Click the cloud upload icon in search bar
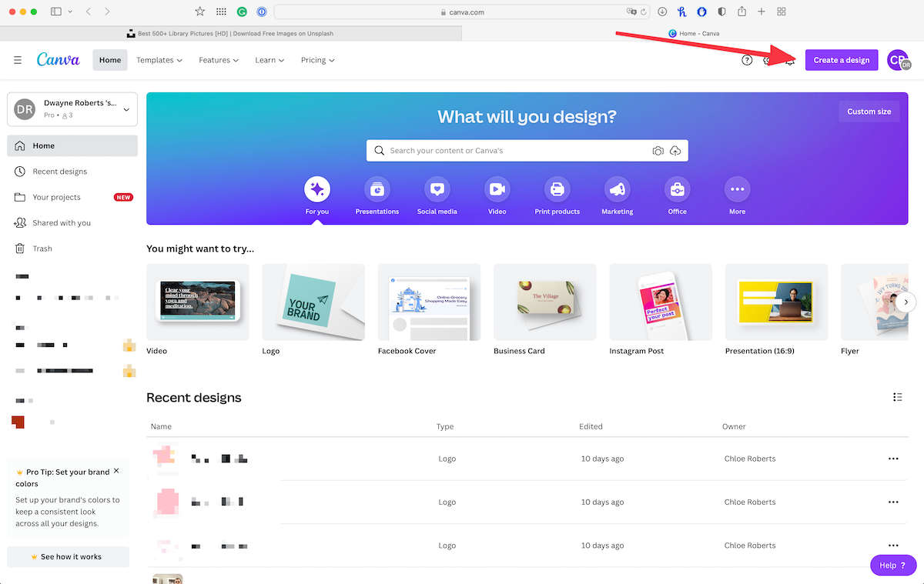This screenshot has height=584, width=924. [x=675, y=151]
